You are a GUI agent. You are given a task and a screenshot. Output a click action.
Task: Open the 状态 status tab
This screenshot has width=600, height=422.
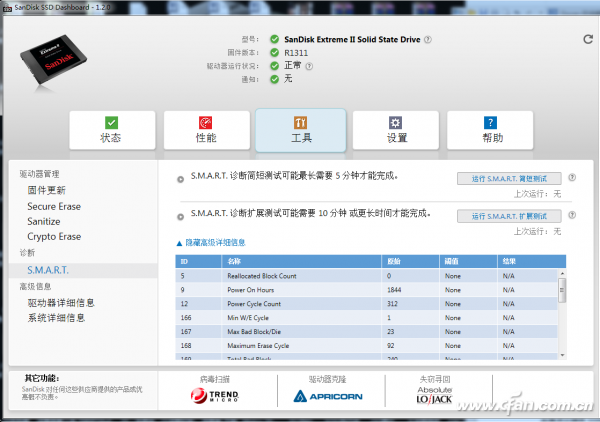[x=112, y=130]
